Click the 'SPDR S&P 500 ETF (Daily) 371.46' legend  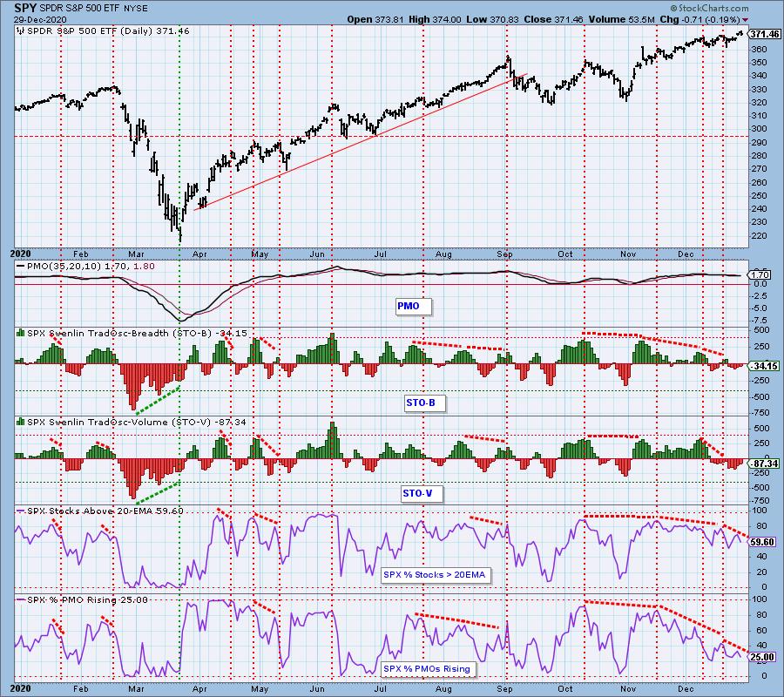108,31
